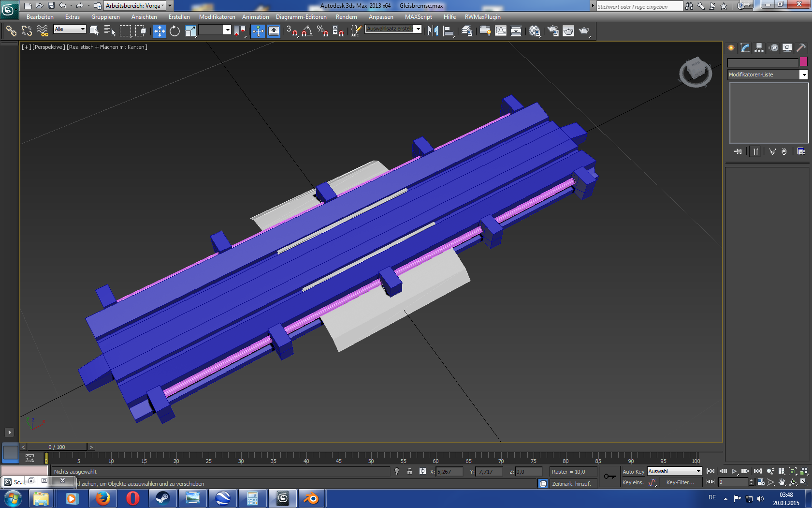This screenshot has height=508, width=812.
Task: Open the Modifikatoren menu
Action: [x=217, y=17]
